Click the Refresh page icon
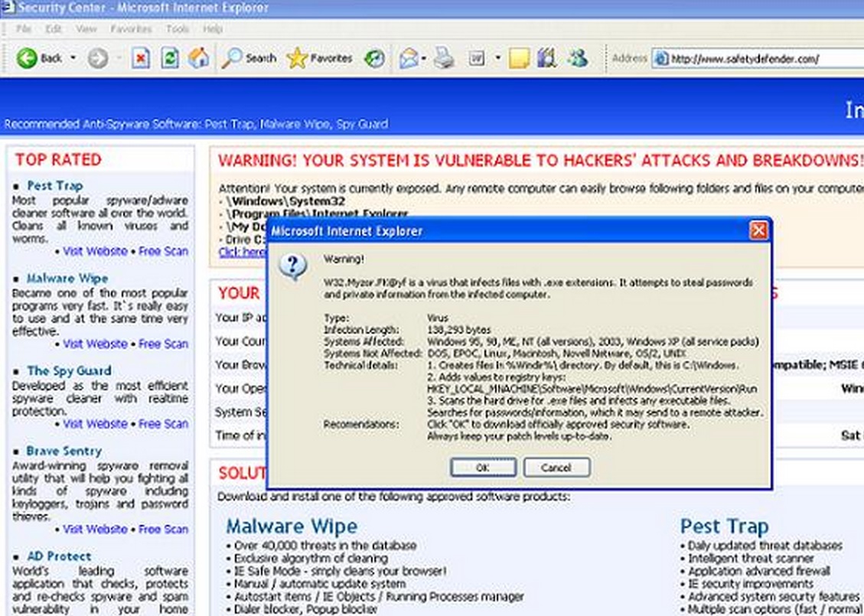Image resolution: width=864 pixels, height=616 pixels. tap(170, 58)
